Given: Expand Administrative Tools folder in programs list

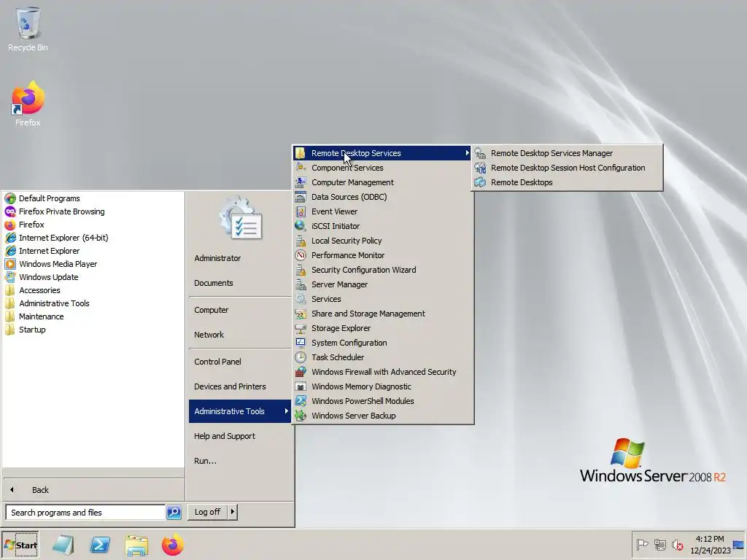Looking at the screenshot, I should pyautogui.click(x=93, y=303).
